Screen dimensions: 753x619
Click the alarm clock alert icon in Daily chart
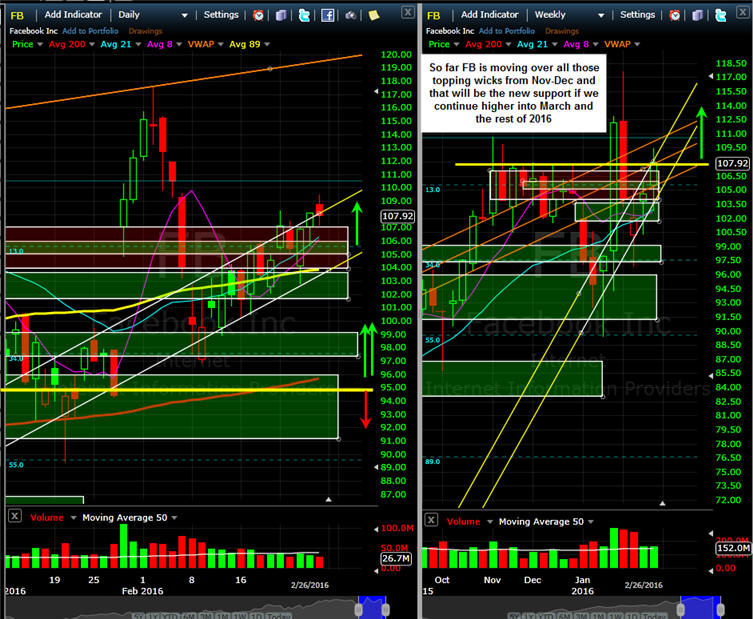coord(258,15)
